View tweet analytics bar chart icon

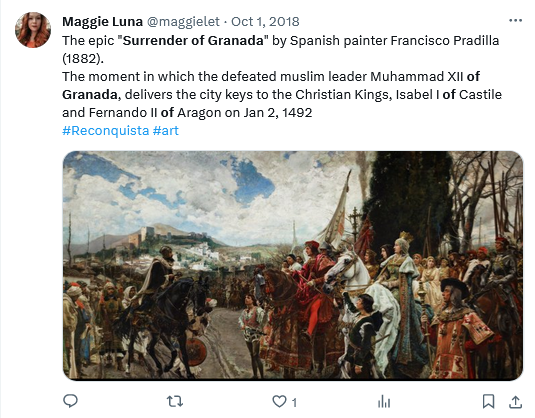pos(384,402)
